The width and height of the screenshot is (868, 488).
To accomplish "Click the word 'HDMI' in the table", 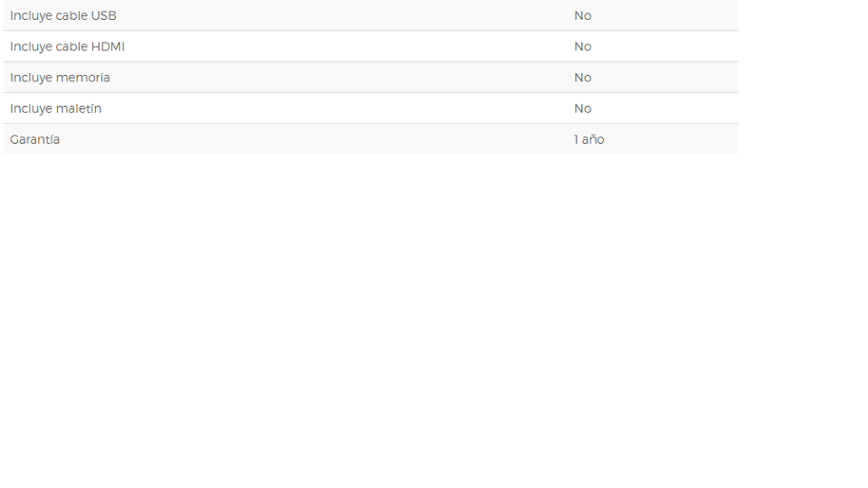I will pos(108,46).
